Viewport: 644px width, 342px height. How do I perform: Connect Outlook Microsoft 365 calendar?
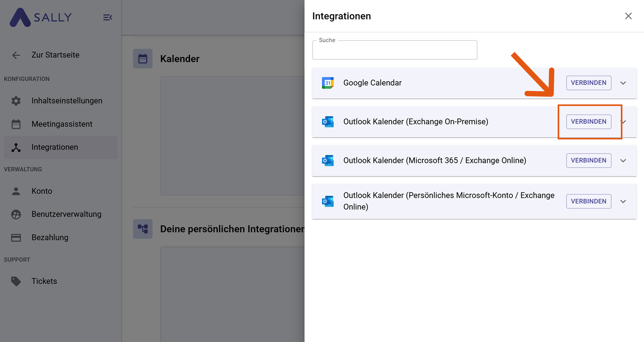coord(588,160)
